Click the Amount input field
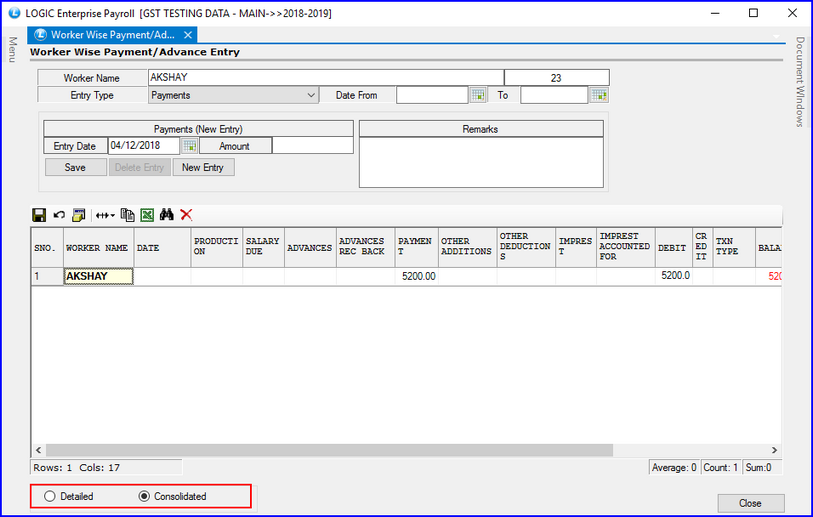 (x=312, y=146)
